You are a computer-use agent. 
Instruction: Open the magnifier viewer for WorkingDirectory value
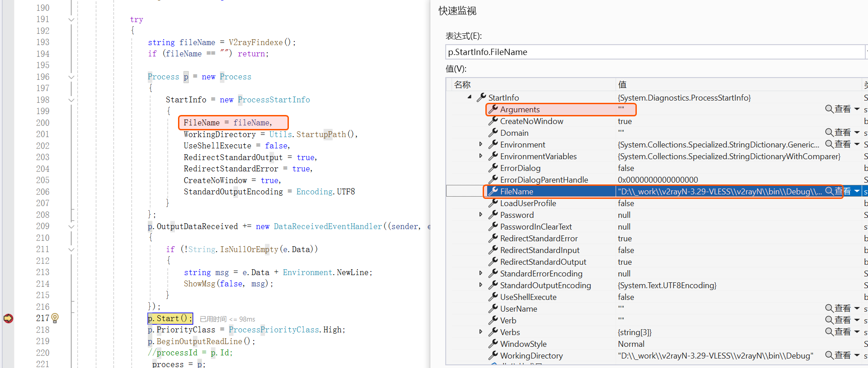point(829,355)
